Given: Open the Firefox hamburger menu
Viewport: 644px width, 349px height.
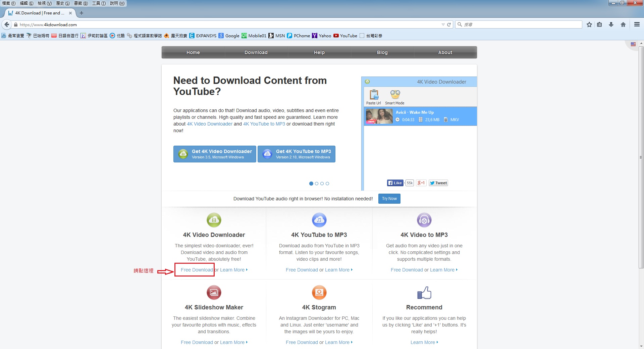Looking at the screenshot, I should [637, 24].
